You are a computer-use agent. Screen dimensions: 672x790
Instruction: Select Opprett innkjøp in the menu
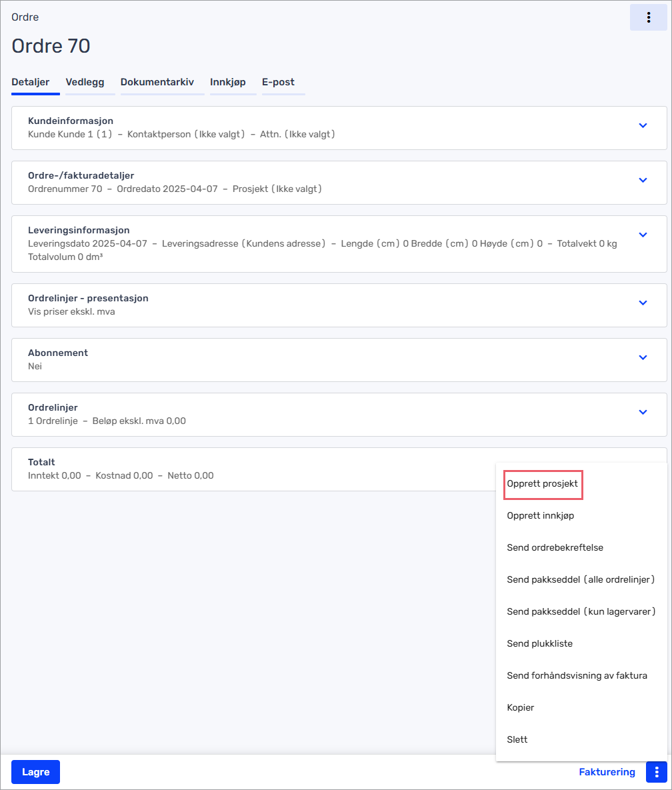pyautogui.click(x=541, y=515)
